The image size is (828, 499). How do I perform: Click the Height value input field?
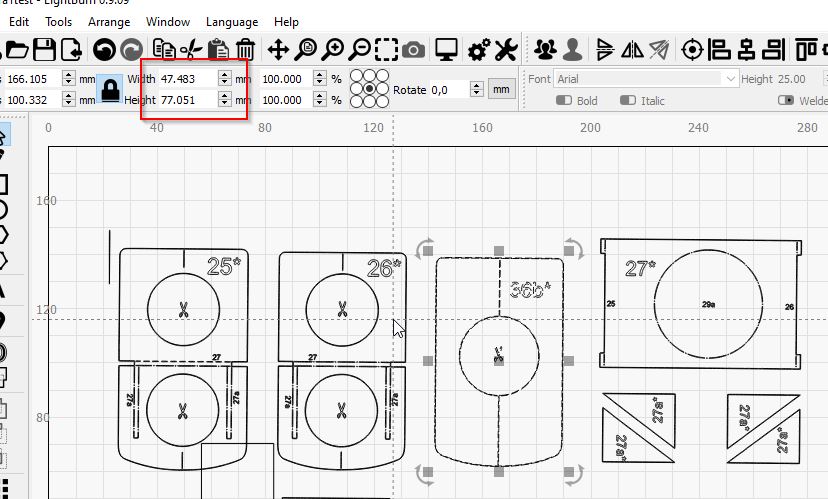click(188, 100)
